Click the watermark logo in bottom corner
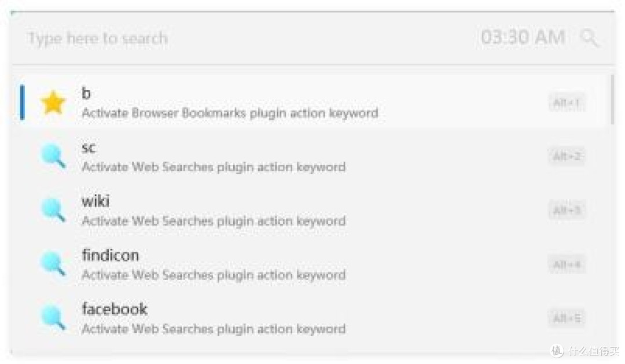This screenshot has width=625, height=364. click(x=557, y=351)
